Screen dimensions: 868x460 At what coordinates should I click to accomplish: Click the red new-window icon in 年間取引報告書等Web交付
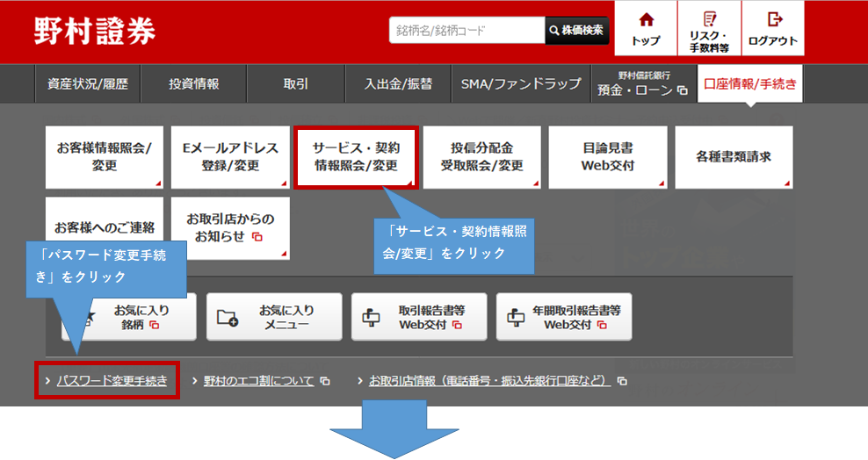click(x=602, y=325)
